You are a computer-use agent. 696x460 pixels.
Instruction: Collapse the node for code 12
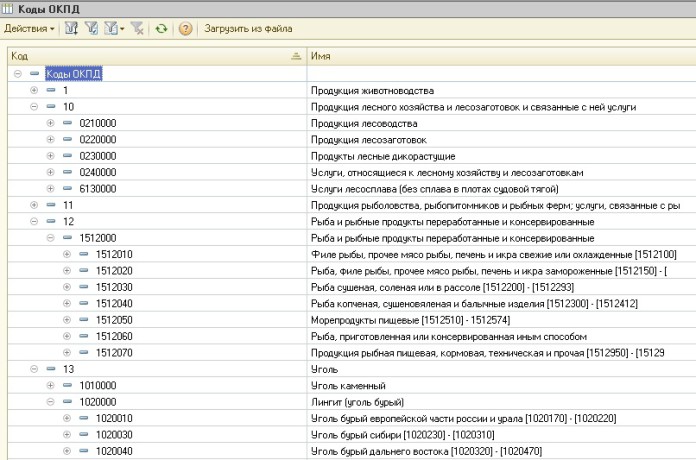[34, 222]
